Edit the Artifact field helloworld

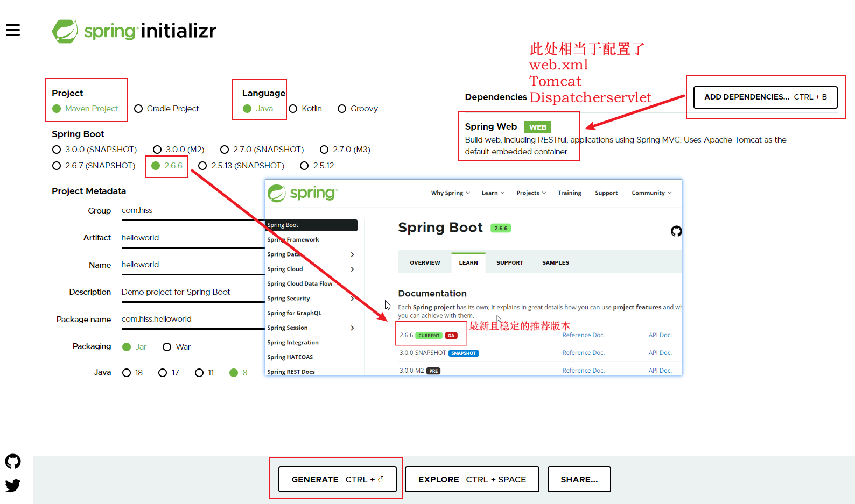[193, 238]
